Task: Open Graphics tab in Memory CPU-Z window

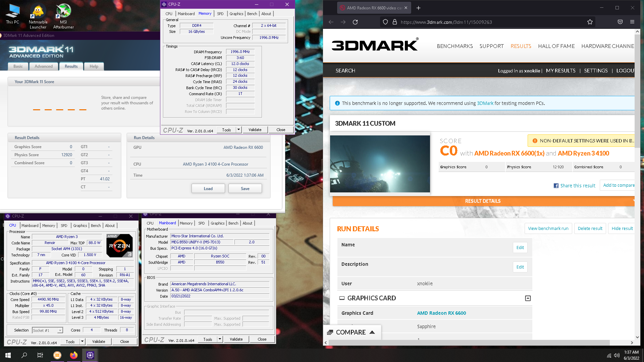Action: pos(236,14)
